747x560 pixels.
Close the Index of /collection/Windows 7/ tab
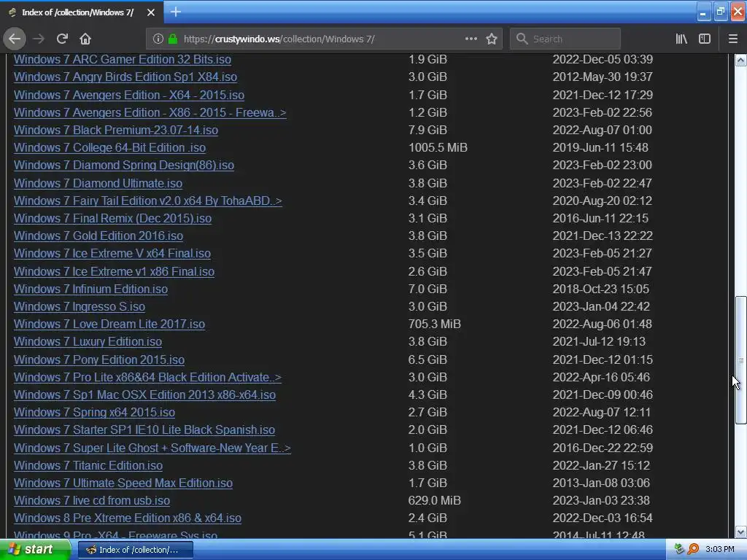point(150,12)
